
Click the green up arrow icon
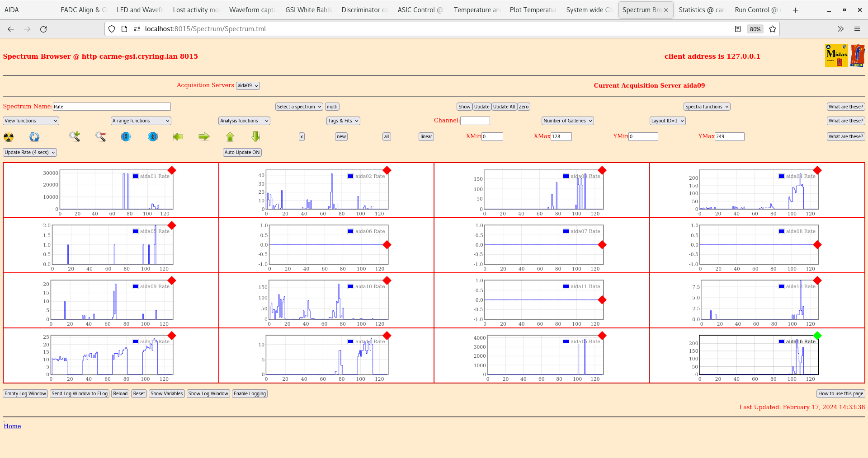pos(230,136)
